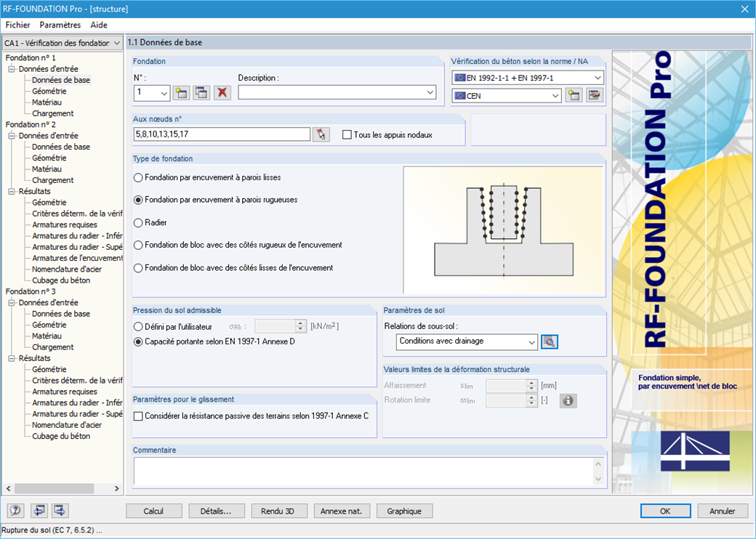Click the σRk value stepper
The height and width of the screenshot is (539, 756).
click(x=300, y=327)
